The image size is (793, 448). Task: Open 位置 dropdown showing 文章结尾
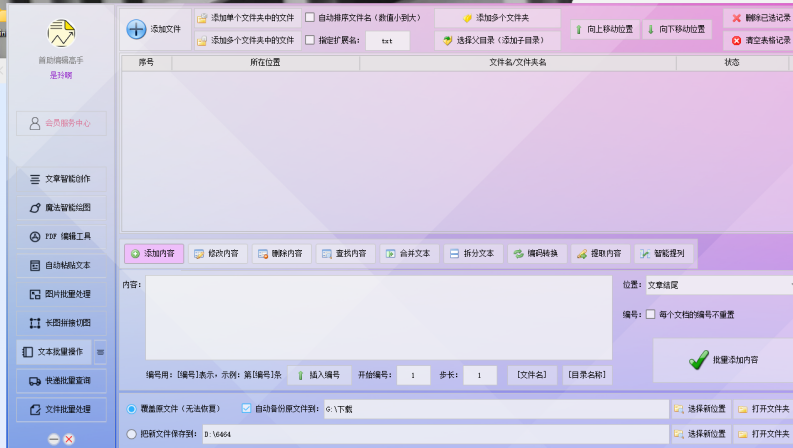click(x=719, y=285)
